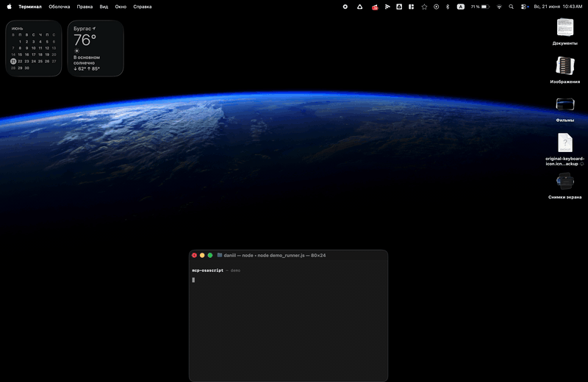This screenshot has height=382, width=588.
Task: Open date and time notification center
Action: 558,7
